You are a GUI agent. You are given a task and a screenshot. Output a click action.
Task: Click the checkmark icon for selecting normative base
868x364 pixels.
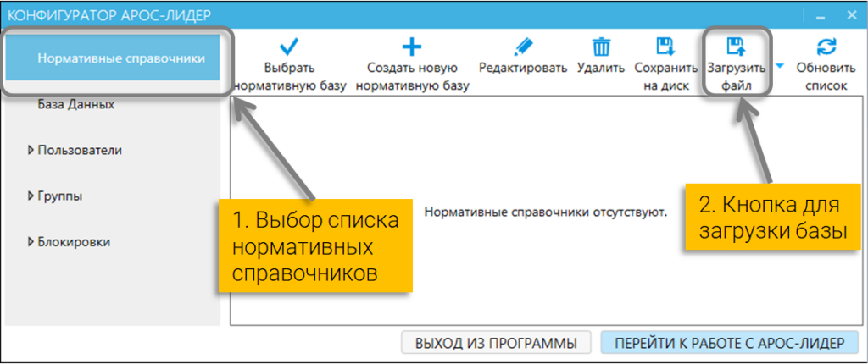pos(289,47)
